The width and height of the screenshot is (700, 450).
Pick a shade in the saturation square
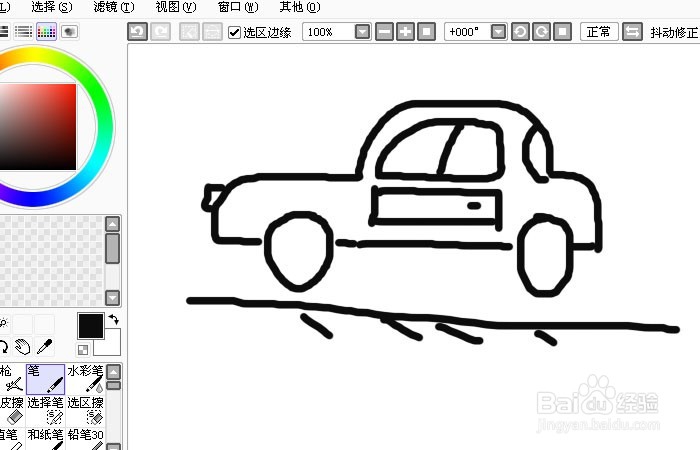click(38, 127)
